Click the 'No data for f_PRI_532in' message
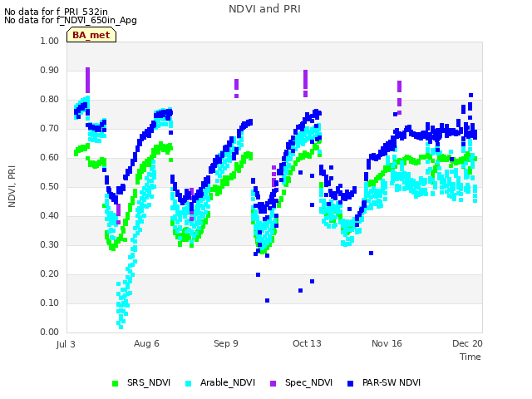Screen dimensions: 532x399 click(56, 12)
